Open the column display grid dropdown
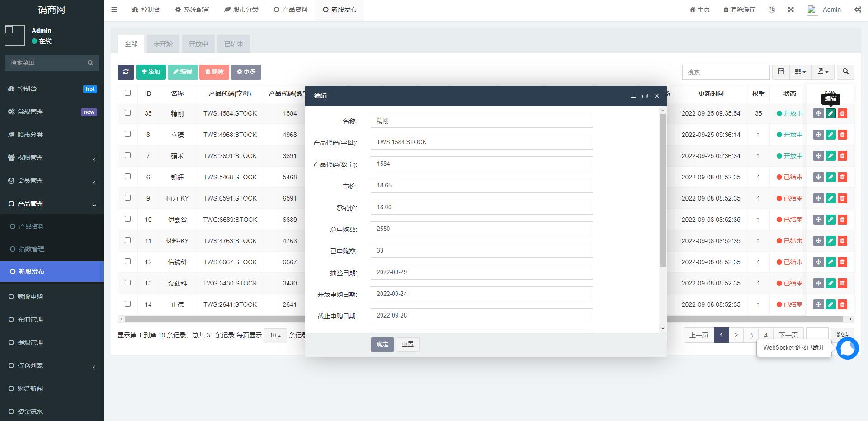This screenshot has height=421, width=868. coord(800,72)
